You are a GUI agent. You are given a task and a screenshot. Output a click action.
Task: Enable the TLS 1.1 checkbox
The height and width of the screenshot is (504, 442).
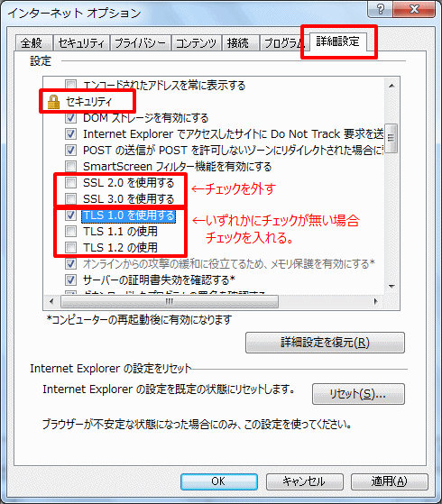coord(70,231)
